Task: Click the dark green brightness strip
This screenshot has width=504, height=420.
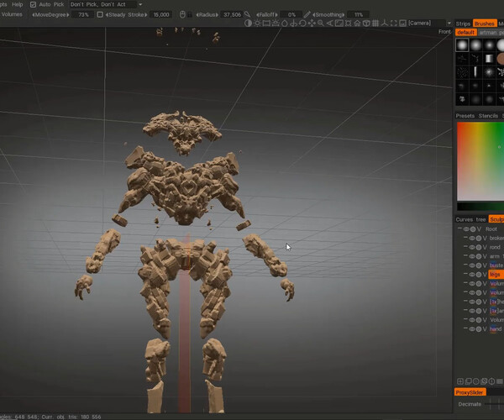Action: tap(480, 207)
